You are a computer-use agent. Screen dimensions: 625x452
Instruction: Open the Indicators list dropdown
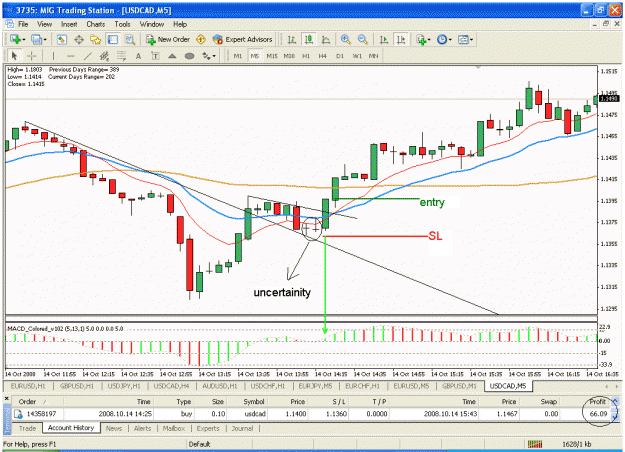tap(423, 39)
